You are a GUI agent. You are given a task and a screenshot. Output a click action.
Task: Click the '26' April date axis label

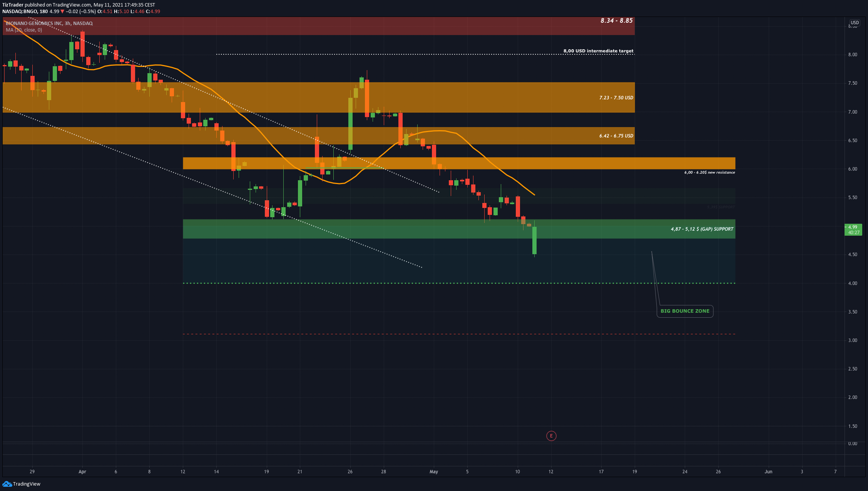pos(350,472)
